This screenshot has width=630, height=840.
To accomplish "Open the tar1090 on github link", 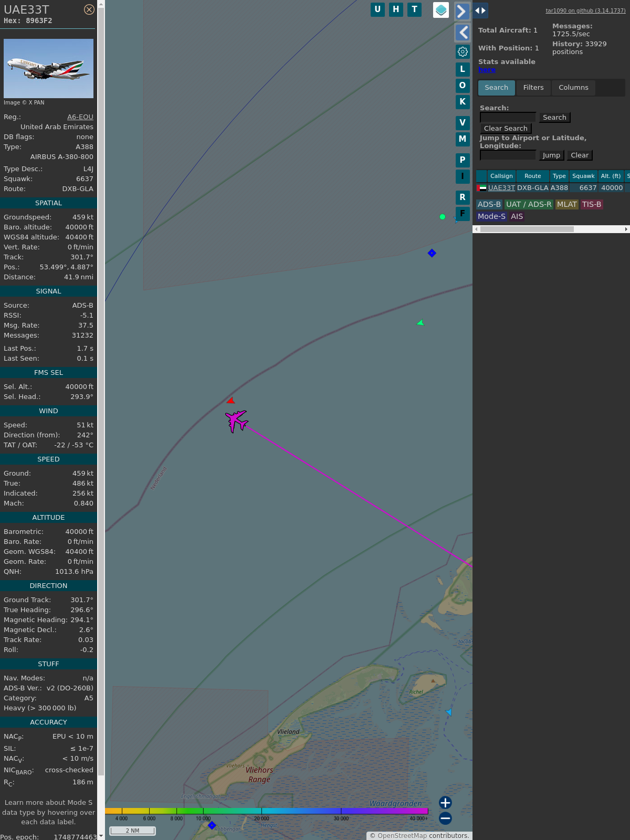I will (585, 10).
